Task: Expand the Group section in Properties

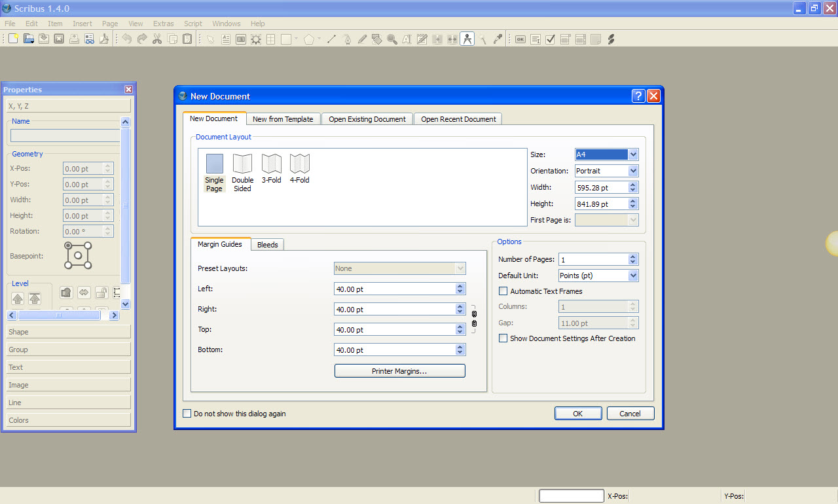Action: 69,350
